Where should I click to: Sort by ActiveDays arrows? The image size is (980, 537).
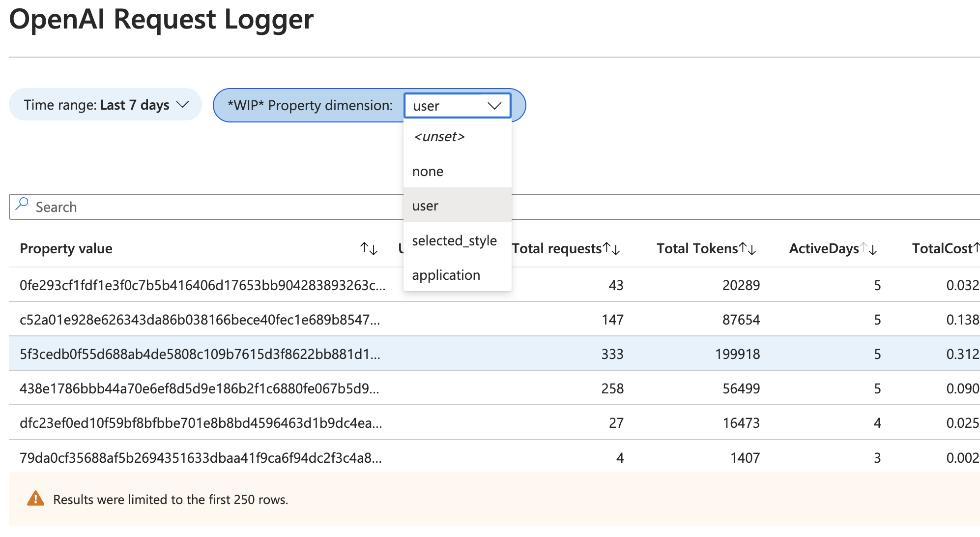coord(868,249)
